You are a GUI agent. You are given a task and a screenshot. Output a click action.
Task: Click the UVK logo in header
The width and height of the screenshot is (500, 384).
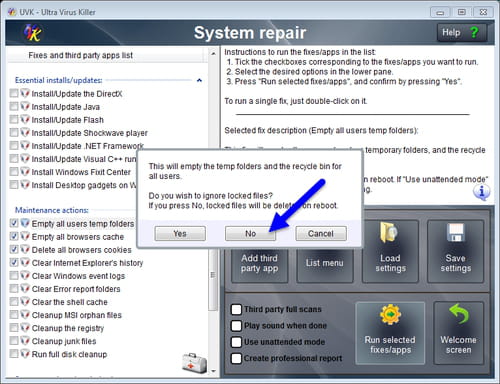coord(32,33)
